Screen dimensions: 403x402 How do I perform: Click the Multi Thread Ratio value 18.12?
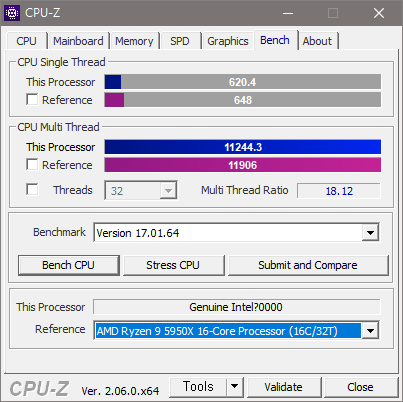tap(339, 191)
